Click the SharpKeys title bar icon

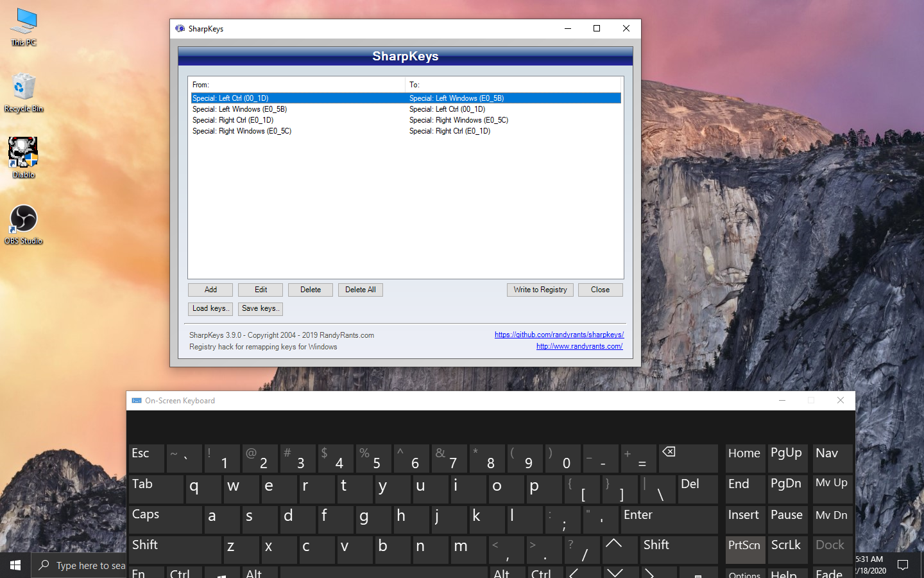180,28
